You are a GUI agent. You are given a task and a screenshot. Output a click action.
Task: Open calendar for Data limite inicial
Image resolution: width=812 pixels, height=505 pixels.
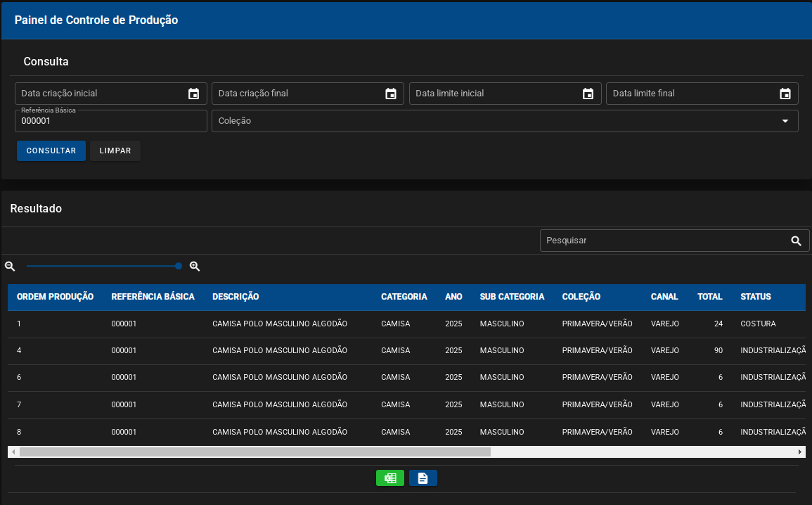(588, 94)
